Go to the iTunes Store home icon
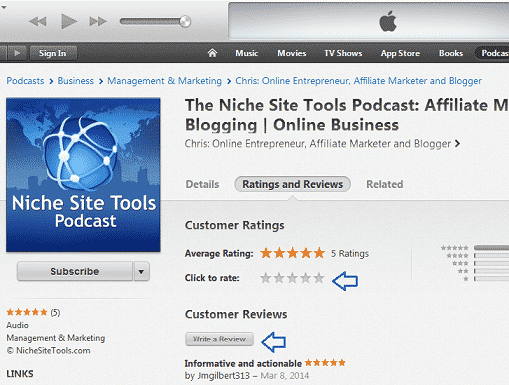 [212, 53]
